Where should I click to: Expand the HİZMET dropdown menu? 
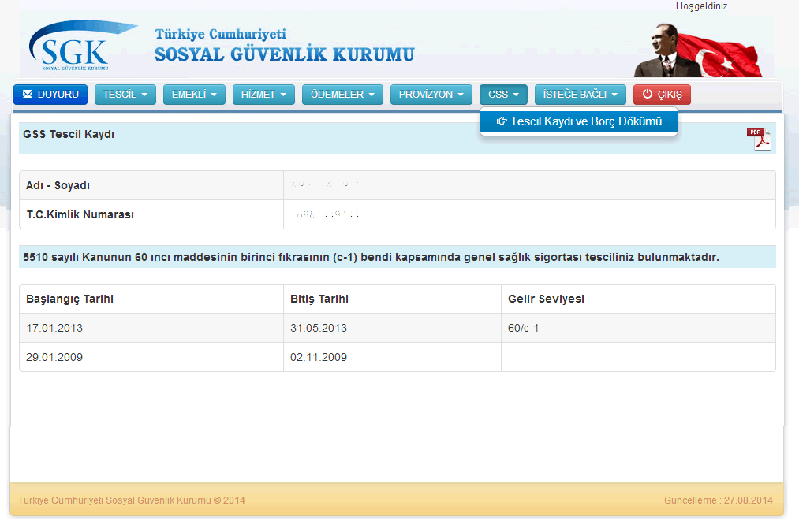tap(263, 95)
